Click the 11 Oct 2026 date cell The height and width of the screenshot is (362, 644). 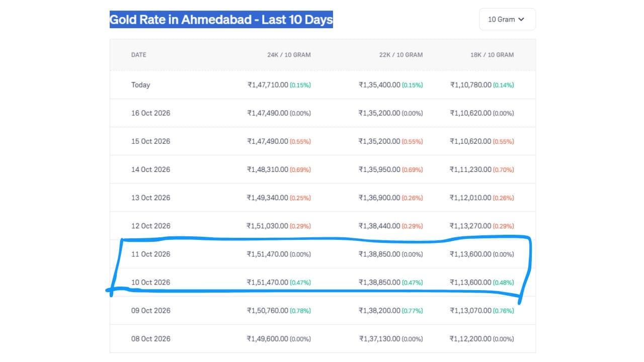[151, 254]
